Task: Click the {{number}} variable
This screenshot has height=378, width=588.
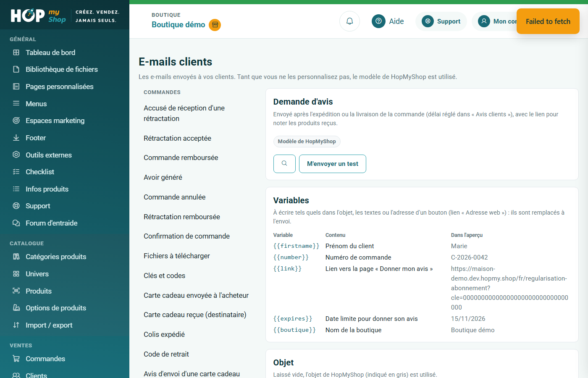Action: pyautogui.click(x=291, y=257)
